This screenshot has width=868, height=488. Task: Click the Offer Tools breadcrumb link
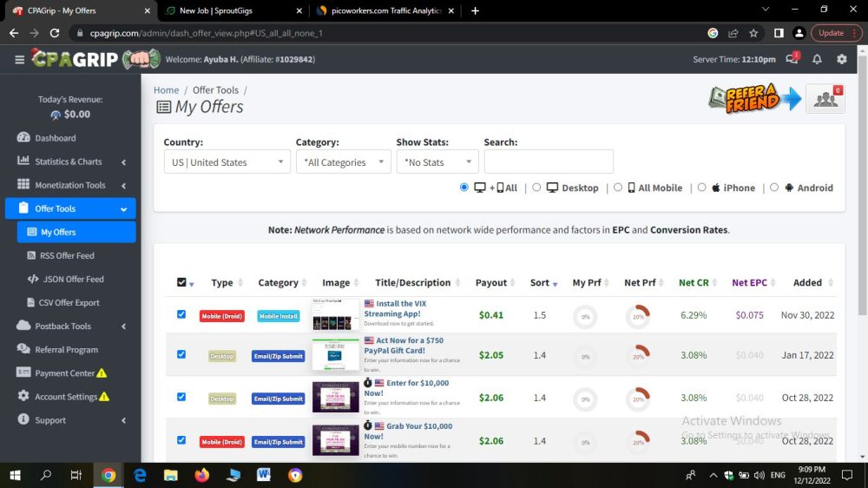(215, 89)
